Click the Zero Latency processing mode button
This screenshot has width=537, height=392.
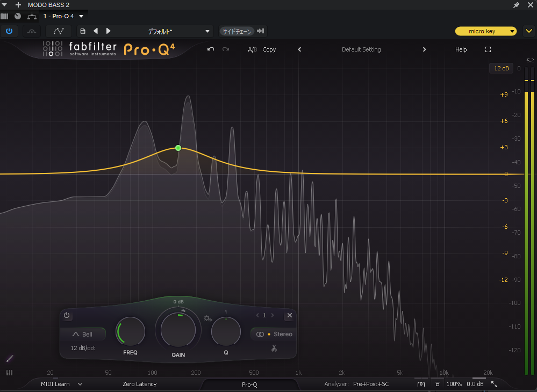click(140, 384)
